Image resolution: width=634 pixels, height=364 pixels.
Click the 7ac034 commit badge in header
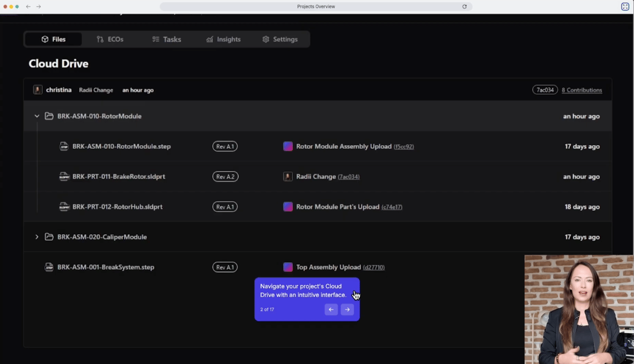[545, 90]
